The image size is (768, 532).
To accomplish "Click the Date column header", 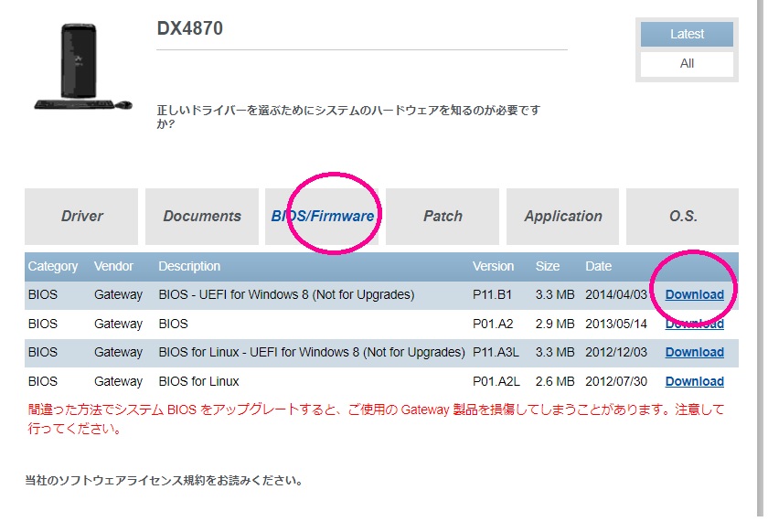I will 599,266.
